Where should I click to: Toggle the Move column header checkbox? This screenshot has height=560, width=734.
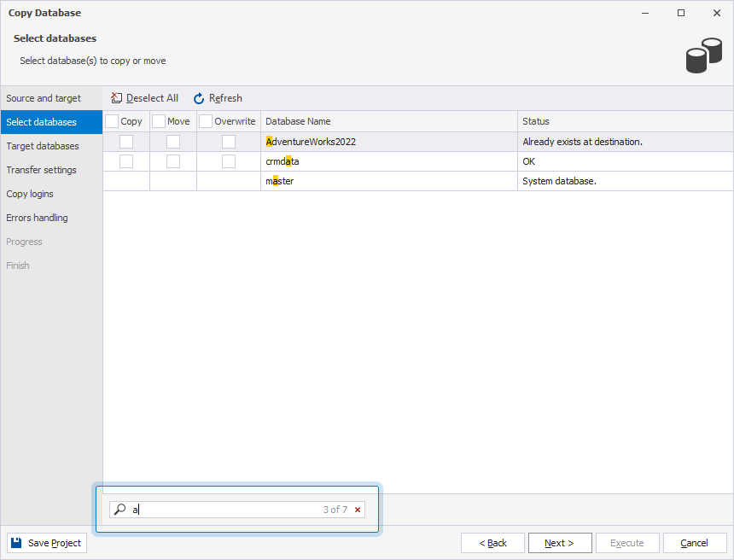158,121
